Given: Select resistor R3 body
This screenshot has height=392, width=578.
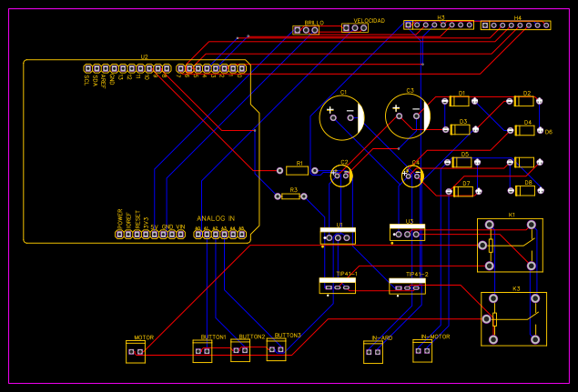Looking at the screenshot, I should 291,196.
